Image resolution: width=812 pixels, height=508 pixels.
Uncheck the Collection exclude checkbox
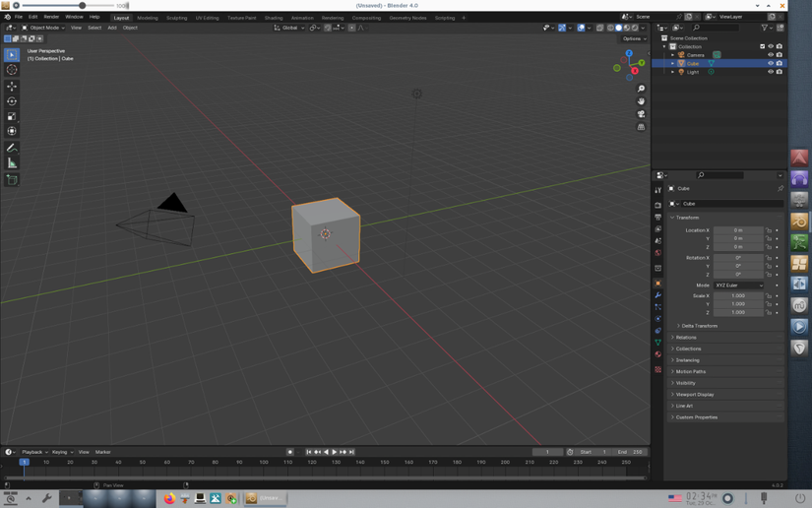pos(762,46)
